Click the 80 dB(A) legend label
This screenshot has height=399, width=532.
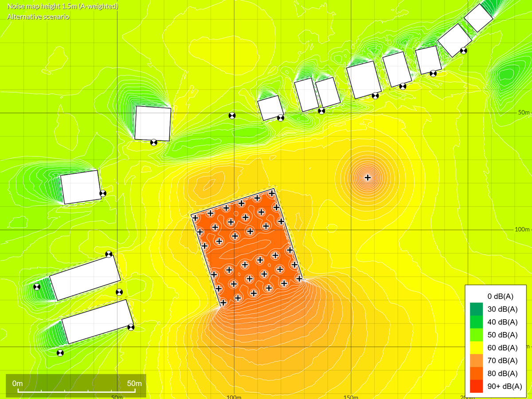[502, 373]
